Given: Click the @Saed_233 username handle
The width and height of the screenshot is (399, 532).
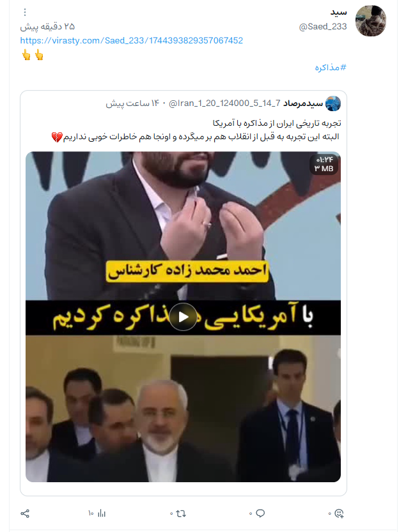Looking at the screenshot, I should pyautogui.click(x=323, y=26).
